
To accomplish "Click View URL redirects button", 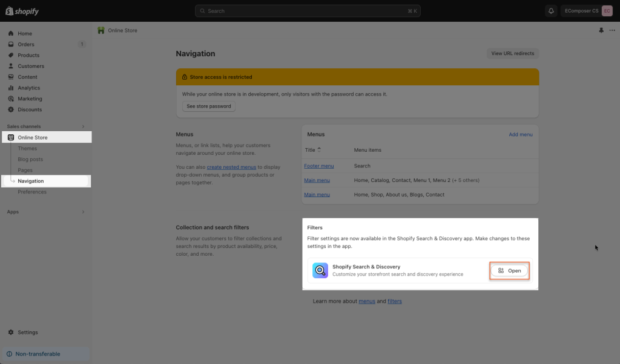I will (512, 53).
